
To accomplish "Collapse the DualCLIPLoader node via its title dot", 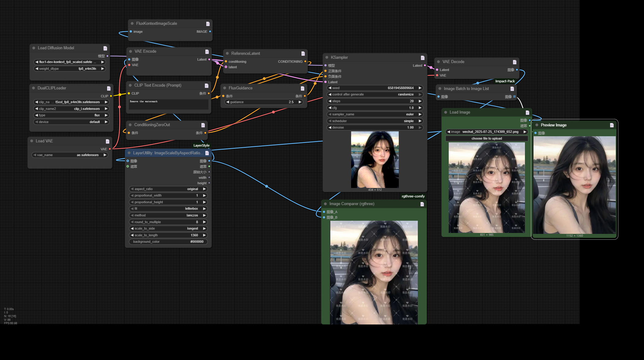I will [x=33, y=88].
